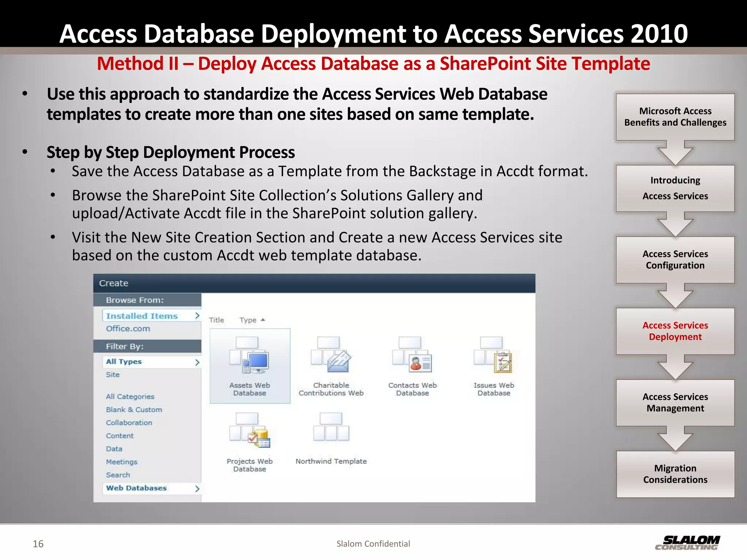Choose the Charitable Contributions Web template icon
The image size is (747, 560).
(331, 355)
